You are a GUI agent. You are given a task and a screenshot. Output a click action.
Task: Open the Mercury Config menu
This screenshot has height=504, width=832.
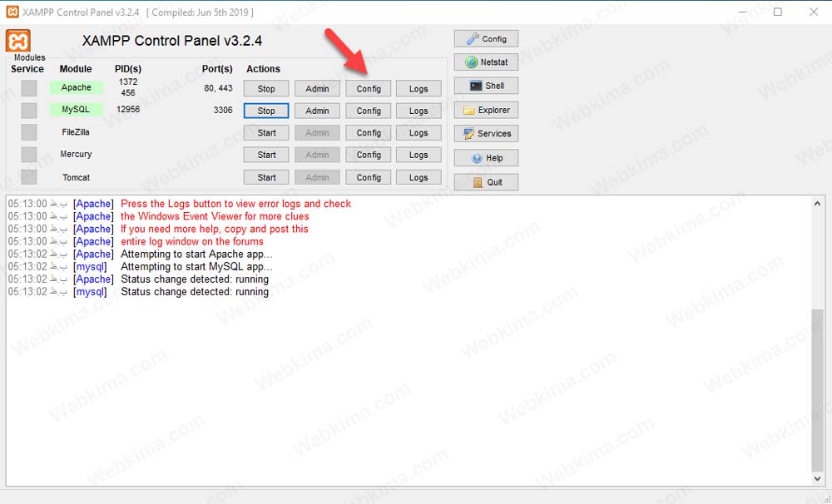pos(369,155)
